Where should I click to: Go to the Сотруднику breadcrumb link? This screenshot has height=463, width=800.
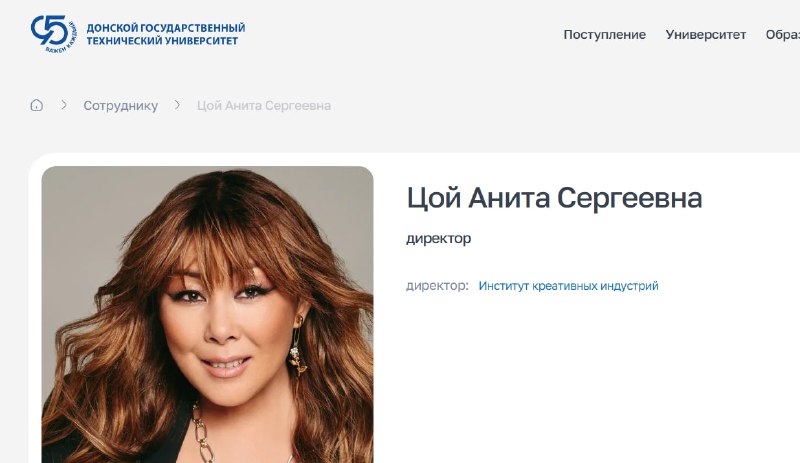[x=121, y=106]
